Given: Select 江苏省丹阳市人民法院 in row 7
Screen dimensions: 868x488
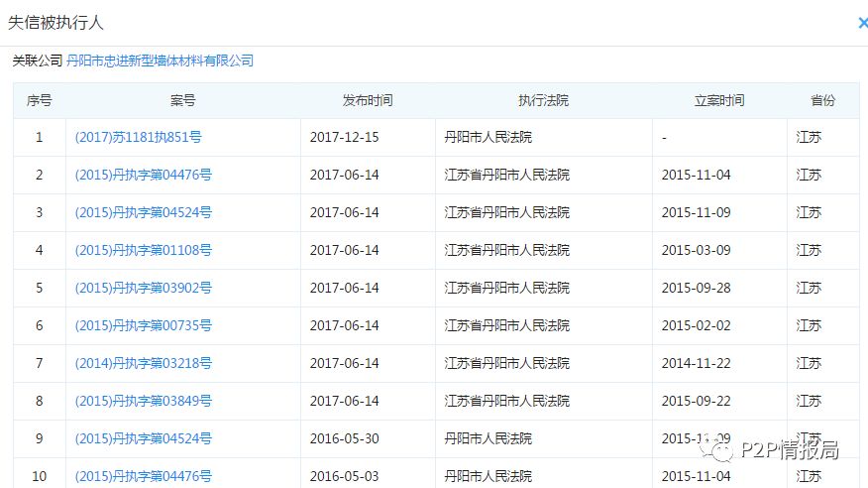Looking at the screenshot, I should pyautogui.click(x=506, y=363).
